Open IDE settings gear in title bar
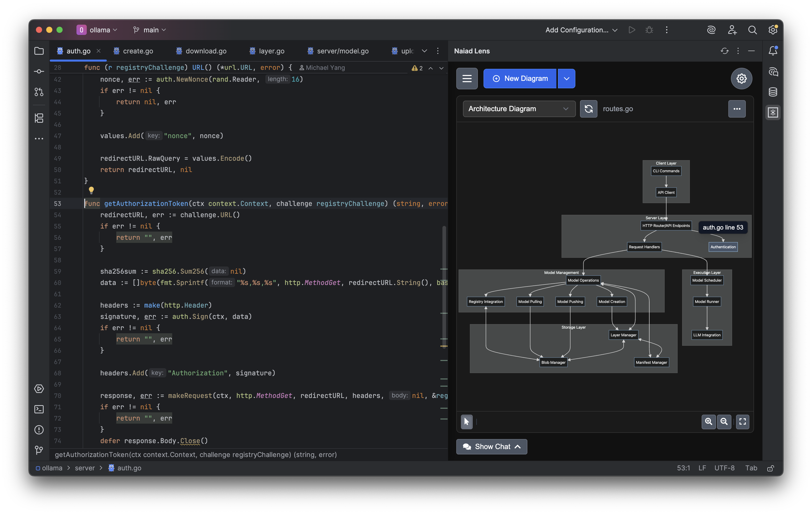This screenshot has width=812, height=514. 773,30
